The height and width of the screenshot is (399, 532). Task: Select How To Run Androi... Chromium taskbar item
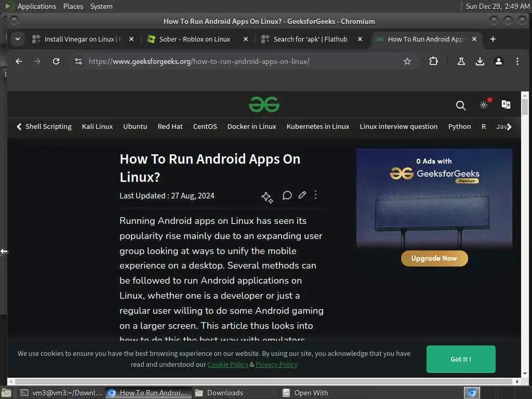[149, 393]
